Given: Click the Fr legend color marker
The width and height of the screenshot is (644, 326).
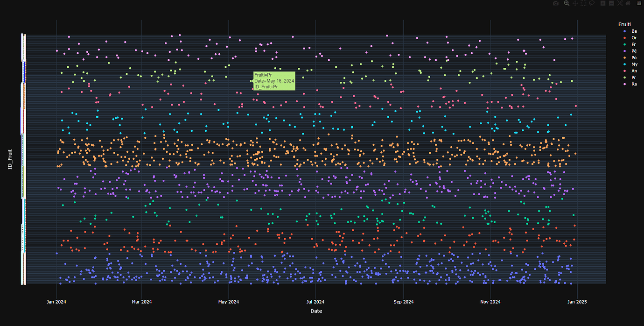Looking at the screenshot, I should pos(624,44).
